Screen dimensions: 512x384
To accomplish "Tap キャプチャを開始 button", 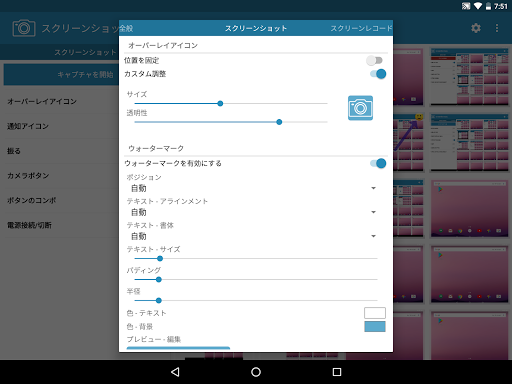I will tap(61, 74).
